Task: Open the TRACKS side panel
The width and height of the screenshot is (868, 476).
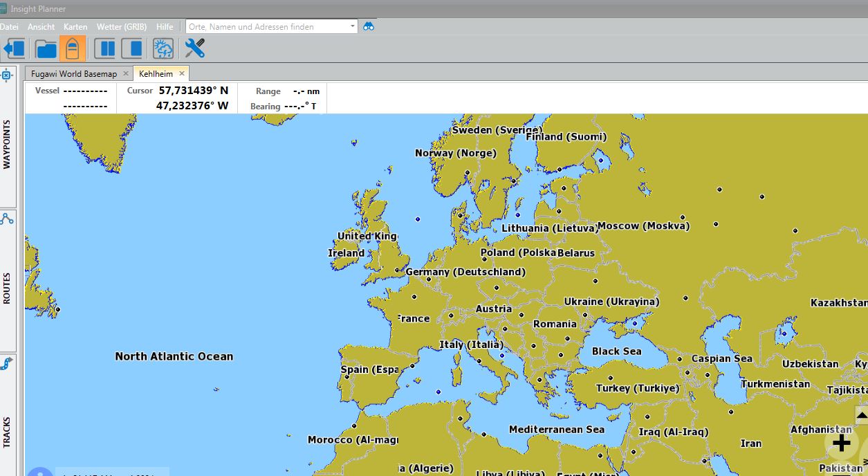Action: [7, 429]
